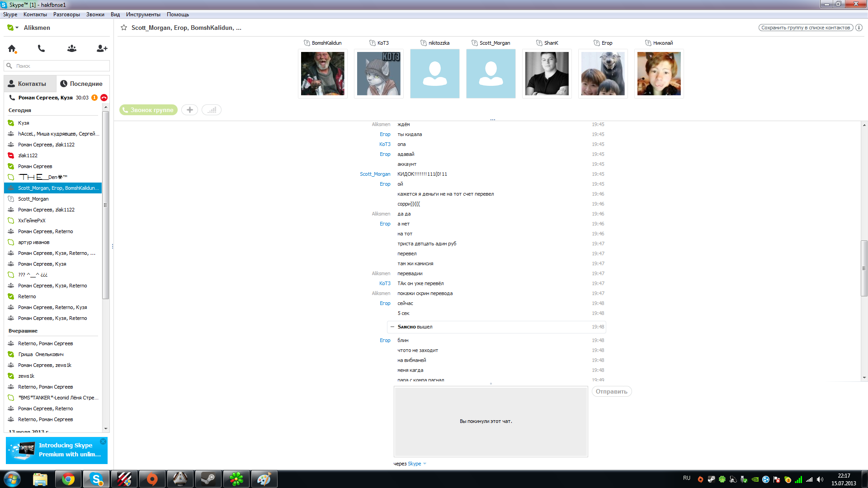Image resolution: width=868 pixels, height=488 pixels.
Task: Open the Инструменты menu
Action: click(143, 14)
